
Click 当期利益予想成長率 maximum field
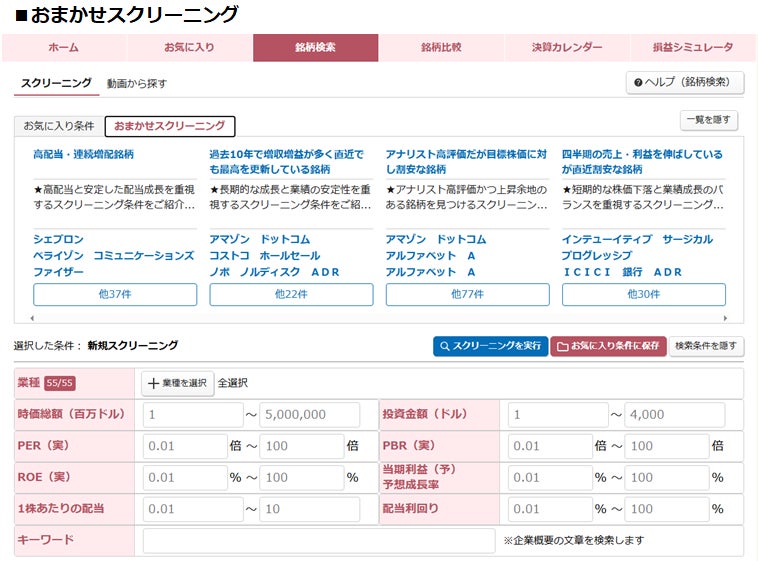(x=667, y=478)
